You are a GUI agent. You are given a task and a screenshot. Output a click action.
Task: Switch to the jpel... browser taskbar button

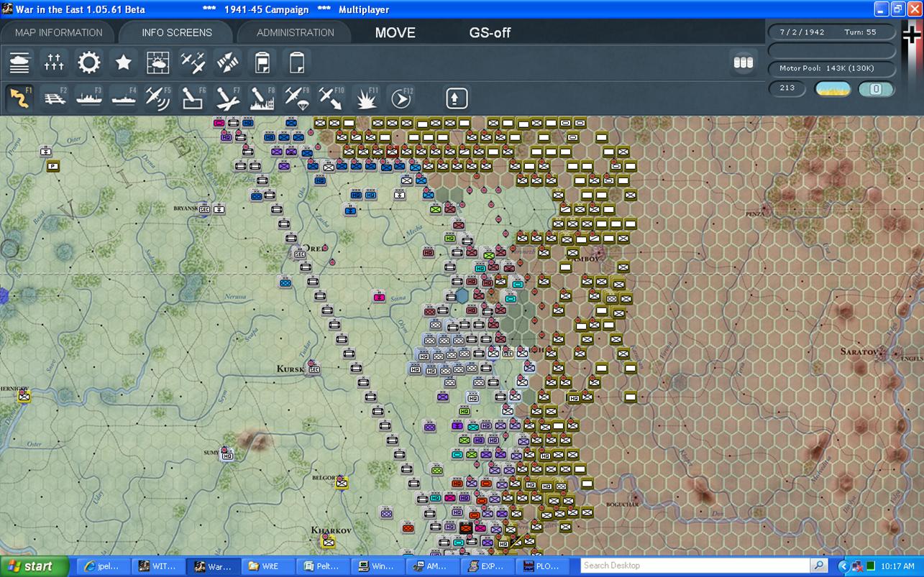[x=104, y=566]
